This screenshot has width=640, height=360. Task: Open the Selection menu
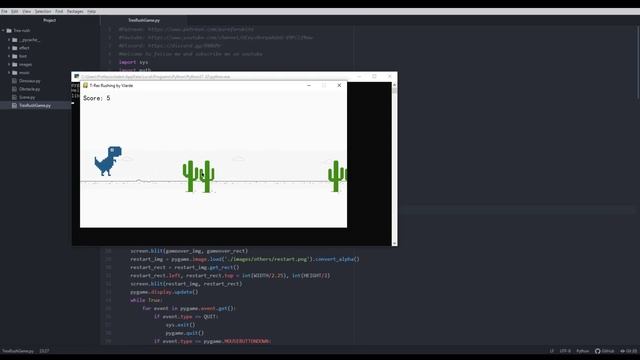click(x=43, y=11)
